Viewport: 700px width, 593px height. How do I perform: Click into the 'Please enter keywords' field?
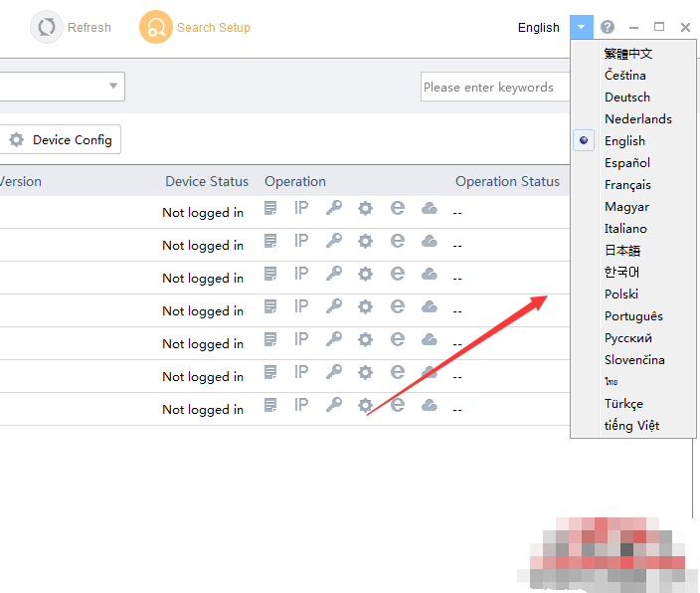(x=494, y=87)
